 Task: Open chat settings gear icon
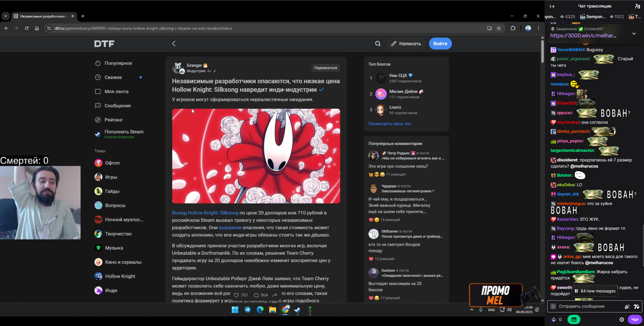[x=622, y=319]
